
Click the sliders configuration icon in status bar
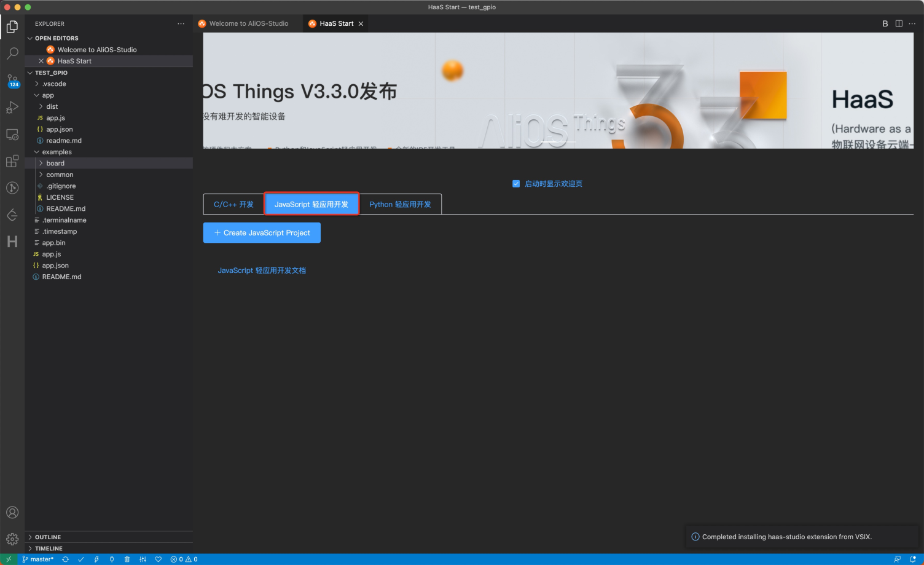click(x=143, y=559)
